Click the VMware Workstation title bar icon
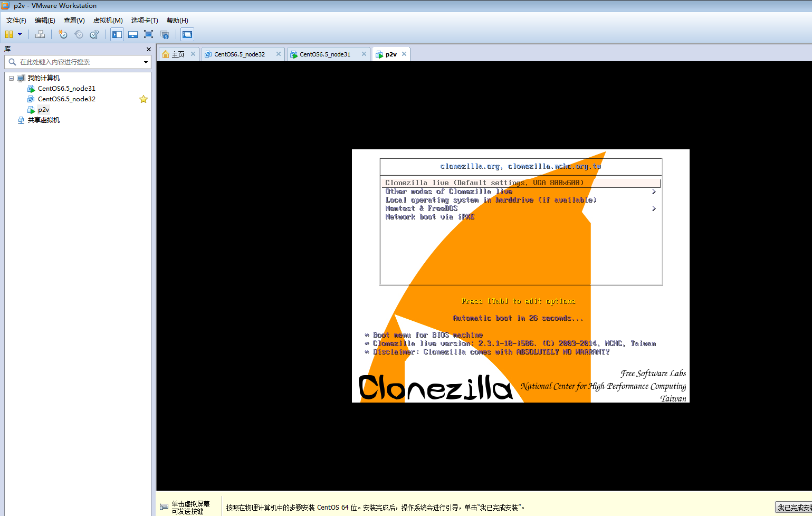 tap(5, 5)
